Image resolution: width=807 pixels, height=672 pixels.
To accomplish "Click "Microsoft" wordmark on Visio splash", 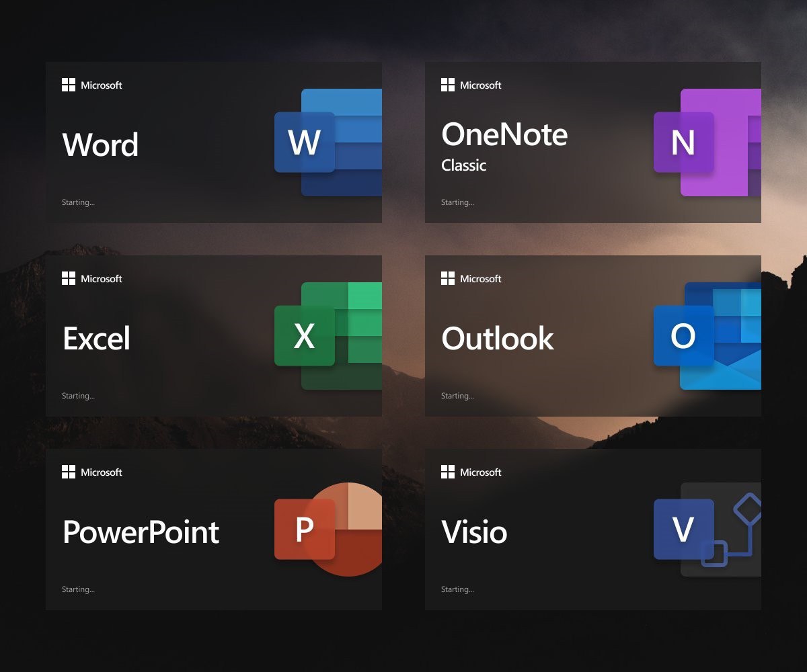I will pos(481,472).
